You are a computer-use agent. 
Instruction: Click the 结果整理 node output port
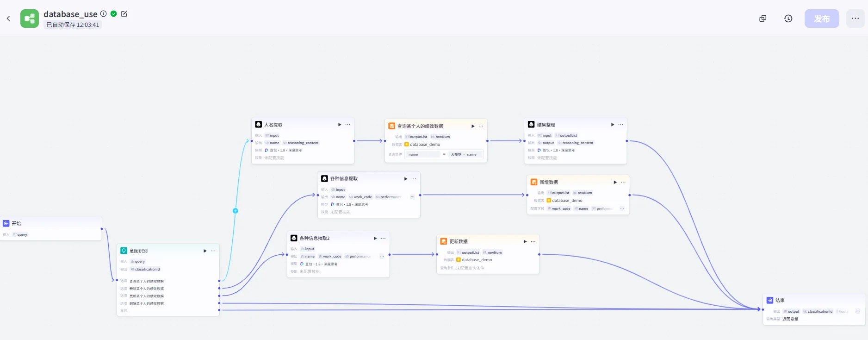(x=627, y=141)
